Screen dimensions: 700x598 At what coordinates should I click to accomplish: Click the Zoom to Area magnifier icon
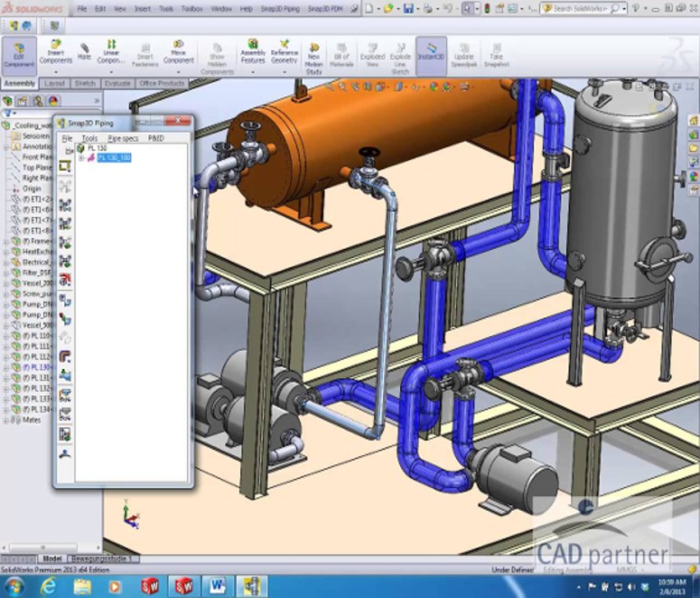tap(343, 87)
